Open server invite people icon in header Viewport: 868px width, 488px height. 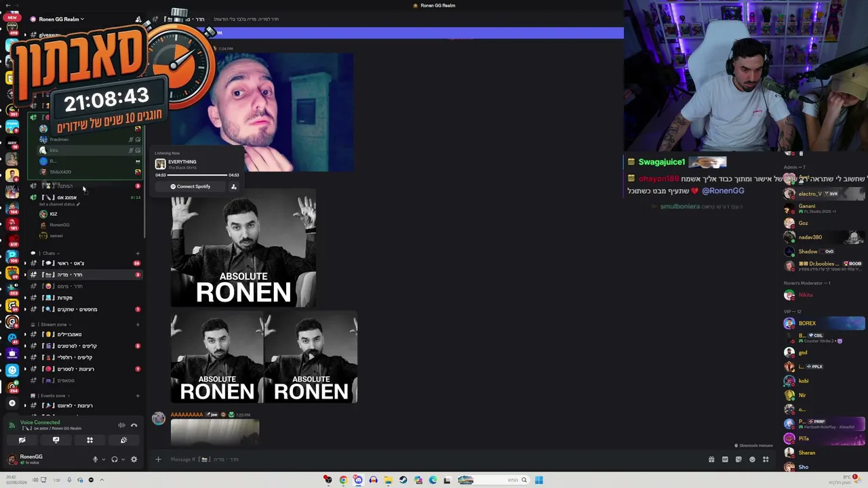coord(138,19)
